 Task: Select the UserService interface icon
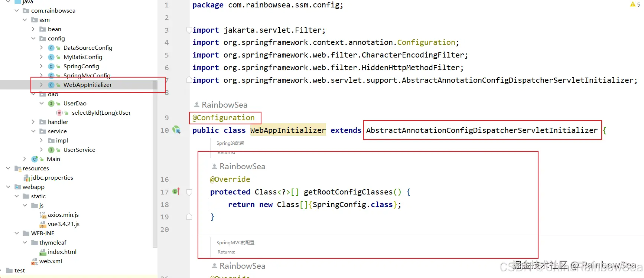[51, 150]
